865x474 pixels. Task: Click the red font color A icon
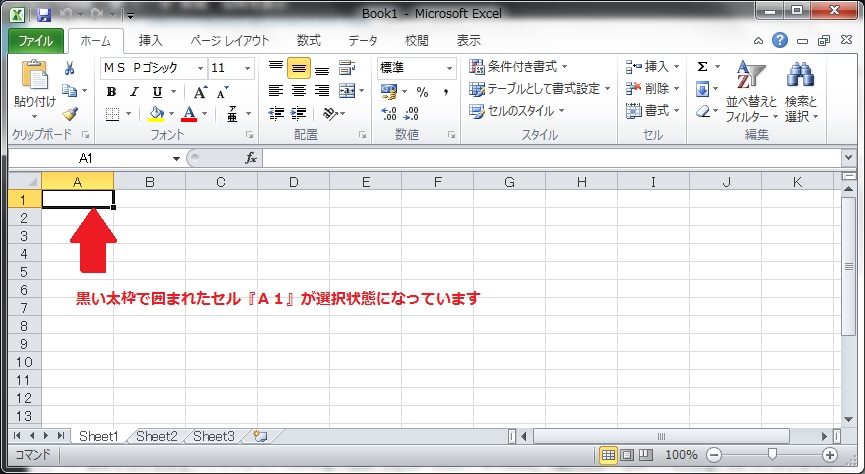point(189,114)
